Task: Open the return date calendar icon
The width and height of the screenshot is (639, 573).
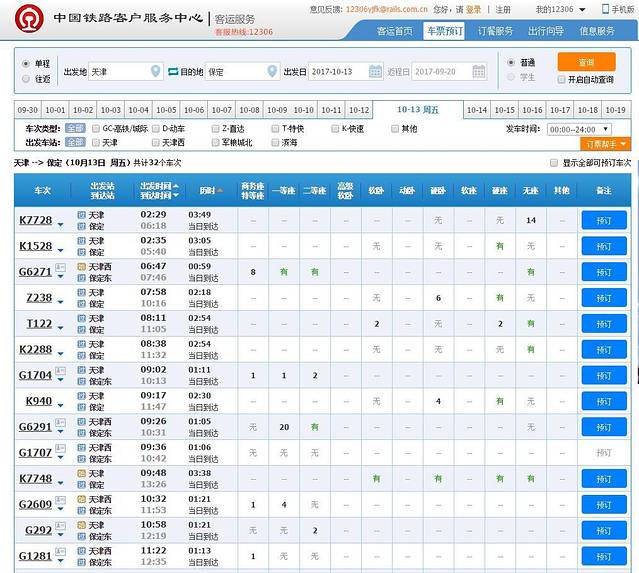Action: coord(478,72)
